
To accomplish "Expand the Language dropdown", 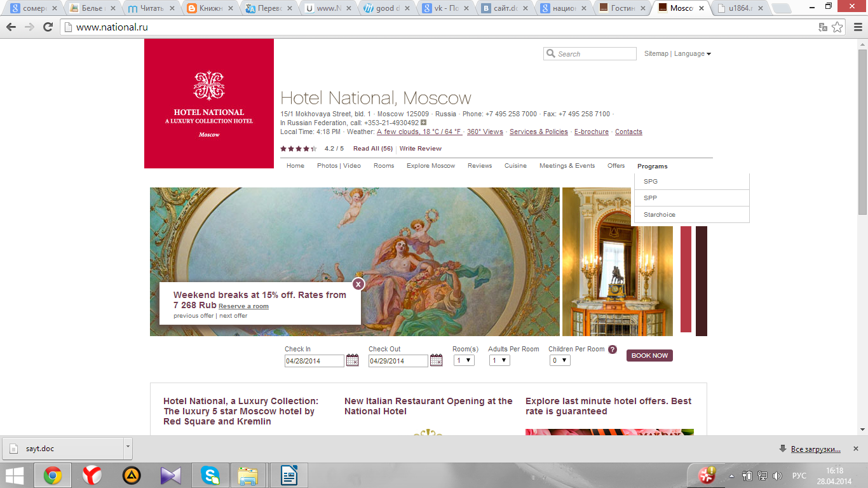I will tap(693, 54).
